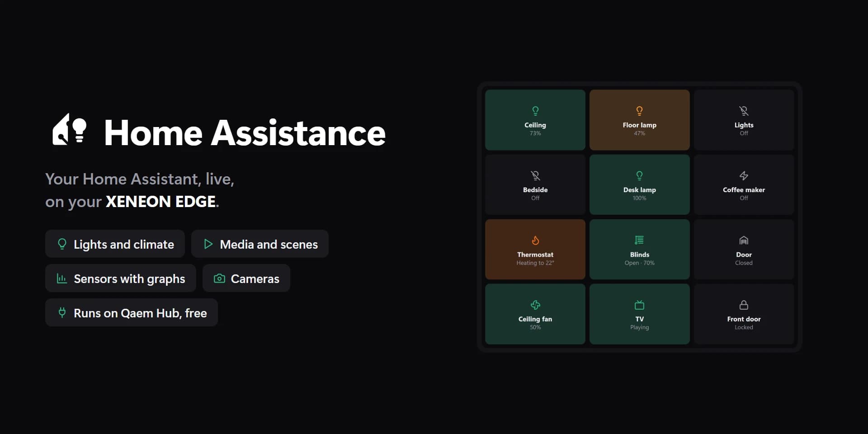Click the Runs on Qaem Hub, free text

(140, 313)
